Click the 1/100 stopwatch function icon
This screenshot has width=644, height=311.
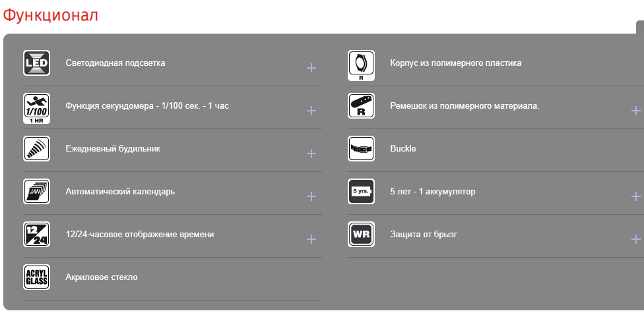coord(36,106)
